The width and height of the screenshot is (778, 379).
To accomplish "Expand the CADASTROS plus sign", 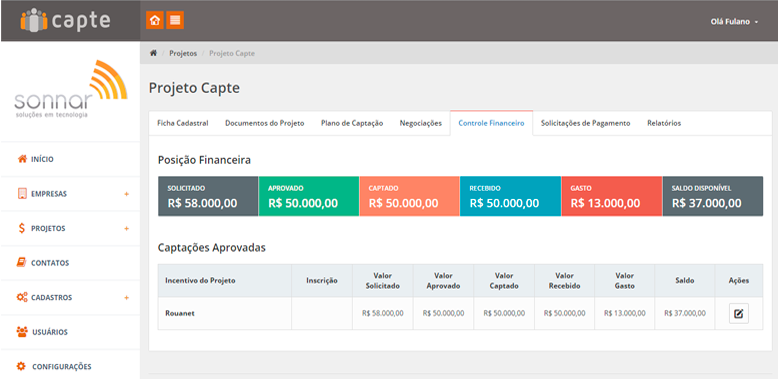I will coord(127,298).
